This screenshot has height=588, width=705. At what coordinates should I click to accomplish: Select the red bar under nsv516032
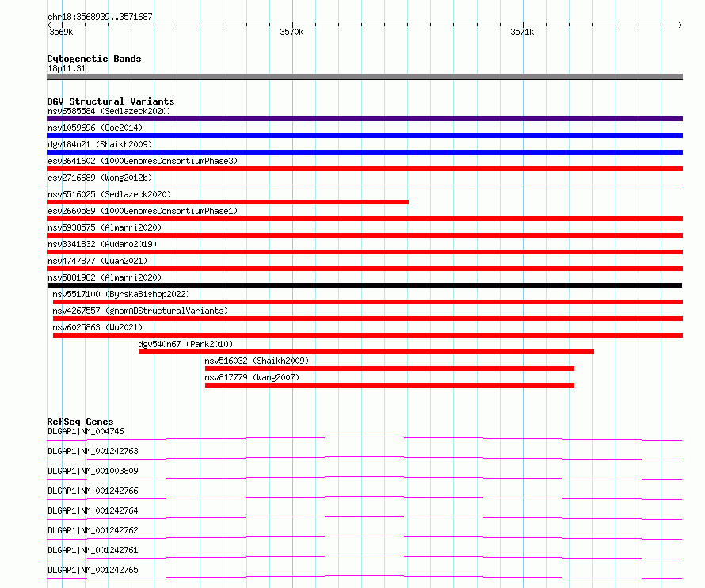(x=390, y=368)
